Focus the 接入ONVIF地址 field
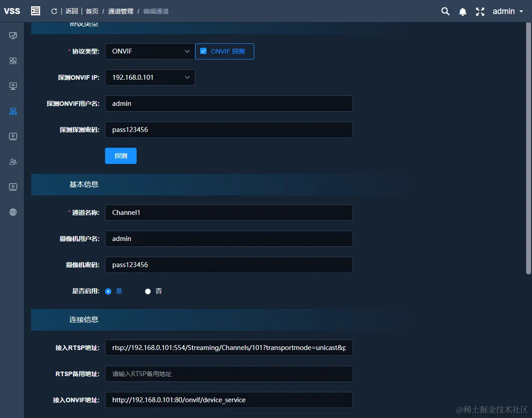 (229, 400)
